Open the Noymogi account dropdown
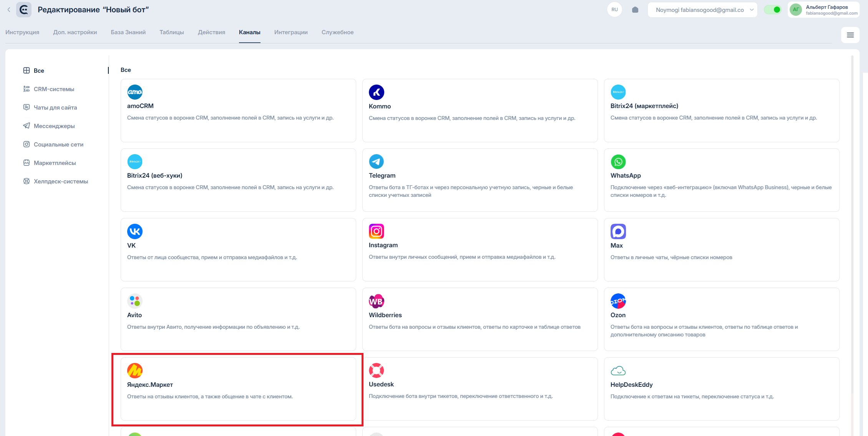Image resolution: width=868 pixels, height=436 pixels. pyautogui.click(x=702, y=10)
